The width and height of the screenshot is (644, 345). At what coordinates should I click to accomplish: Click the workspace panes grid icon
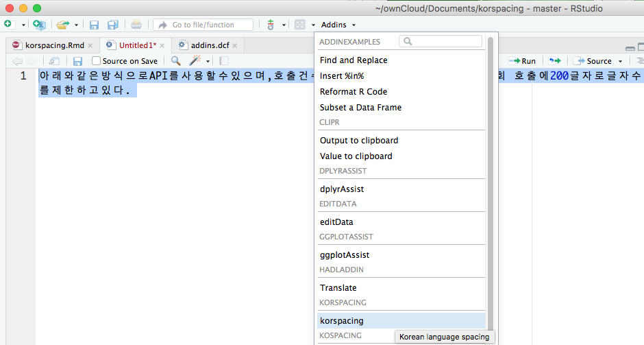tap(300, 25)
